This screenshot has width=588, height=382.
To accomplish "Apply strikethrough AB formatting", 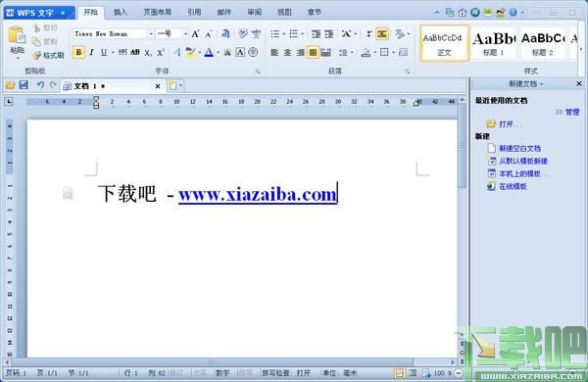I will pos(135,52).
